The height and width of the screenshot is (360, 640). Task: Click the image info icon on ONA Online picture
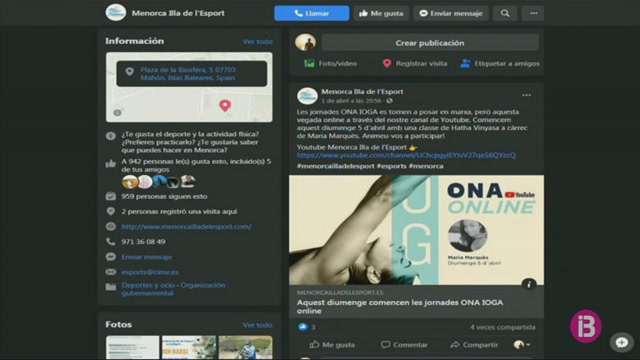pos(529,284)
